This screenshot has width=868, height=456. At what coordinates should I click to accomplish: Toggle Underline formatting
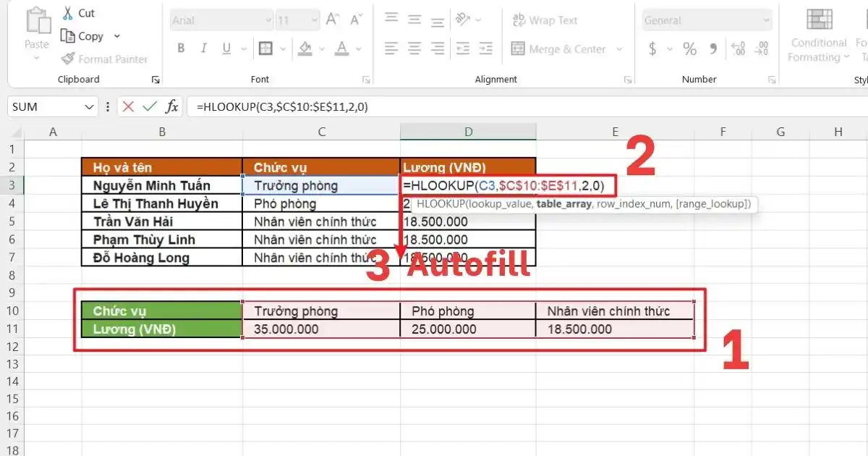(226, 48)
